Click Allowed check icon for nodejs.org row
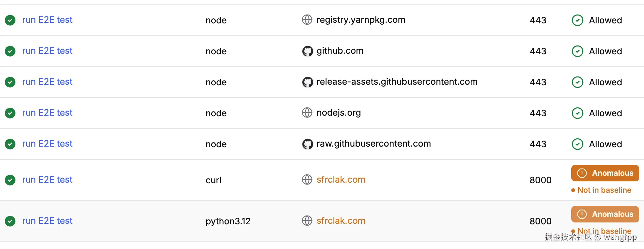 577,113
